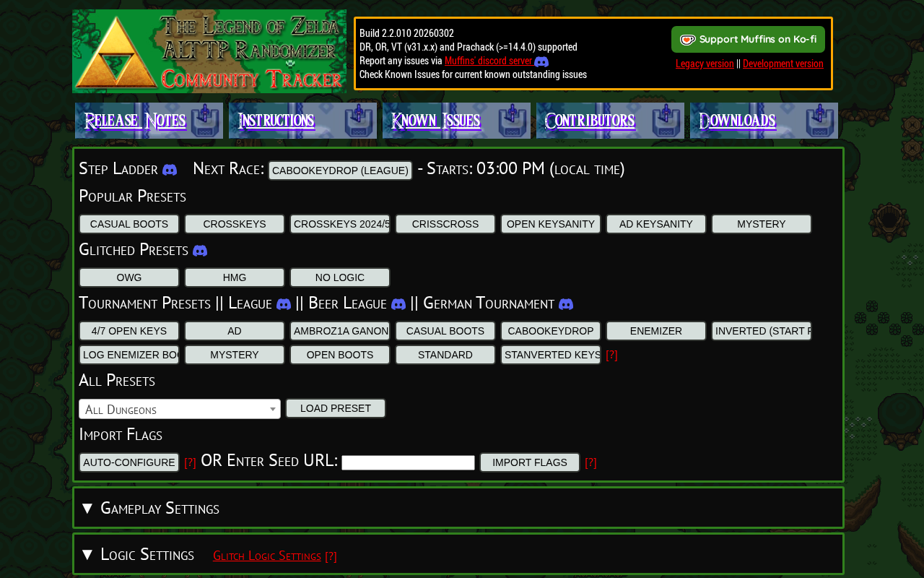The height and width of the screenshot is (578, 924).
Task: Choose the AD tournament preset
Action: click(235, 331)
